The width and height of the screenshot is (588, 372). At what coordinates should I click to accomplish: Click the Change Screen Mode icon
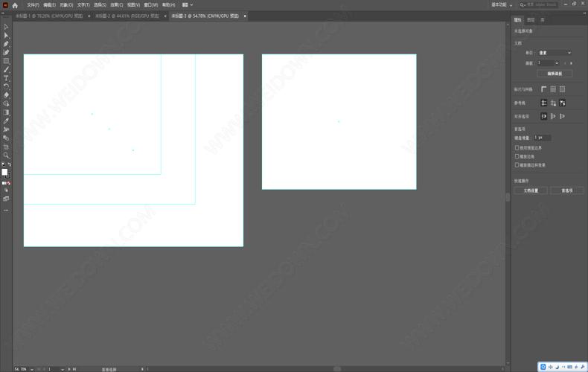click(6, 199)
